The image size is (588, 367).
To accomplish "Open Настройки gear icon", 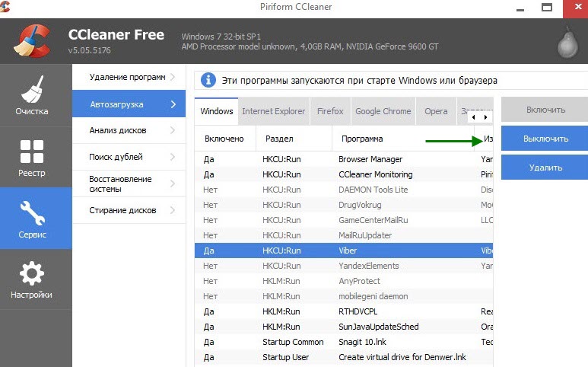I will (x=32, y=273).
